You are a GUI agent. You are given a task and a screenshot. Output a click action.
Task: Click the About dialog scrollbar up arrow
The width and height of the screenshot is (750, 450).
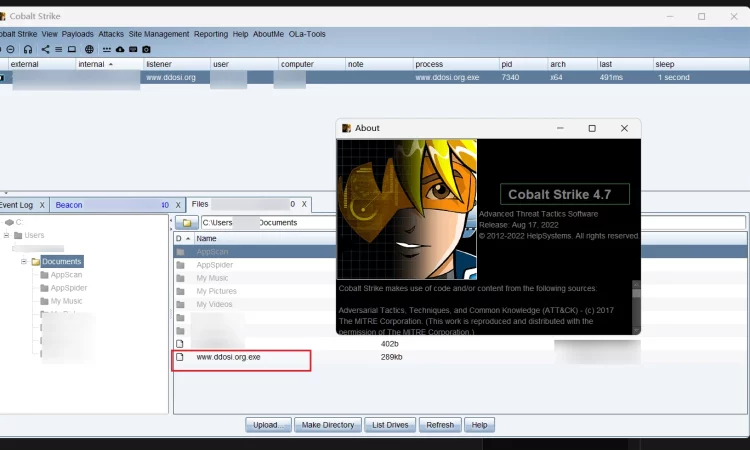pos(636,284)
